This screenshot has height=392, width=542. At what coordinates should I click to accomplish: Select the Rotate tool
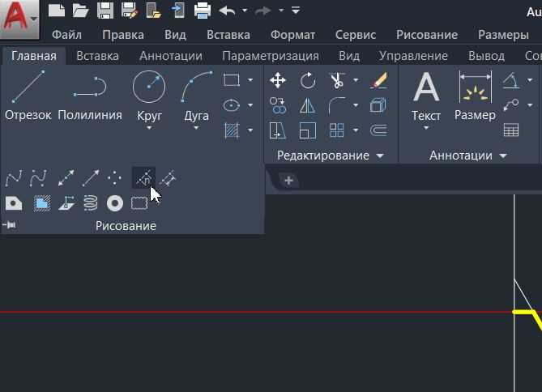(x=308, y=80)
